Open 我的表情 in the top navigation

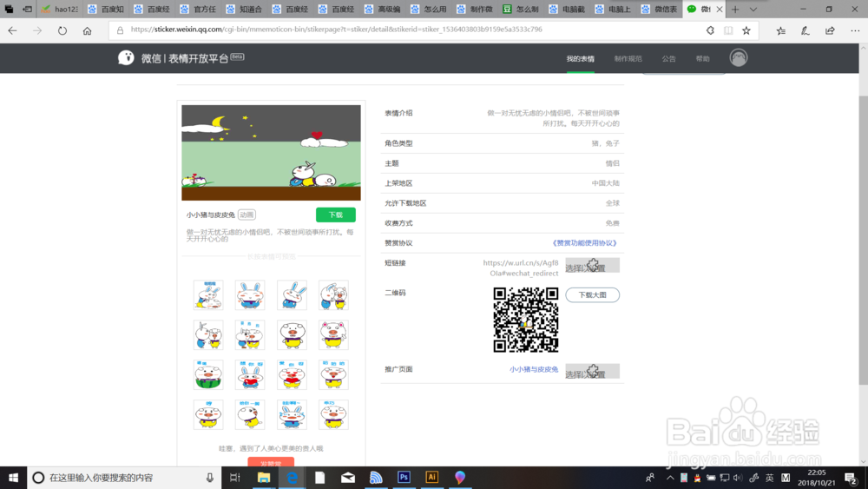pyautogui.click(x=580, y=59)
